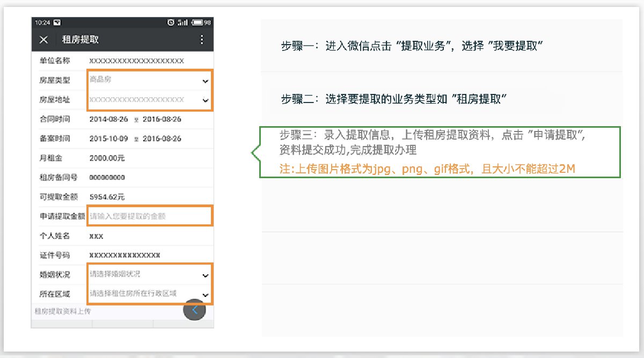This screenshot has height=358, width=644.
Task: Tap the round blue back arrow button
Action: pyautogui.click(x=194, y=310)
